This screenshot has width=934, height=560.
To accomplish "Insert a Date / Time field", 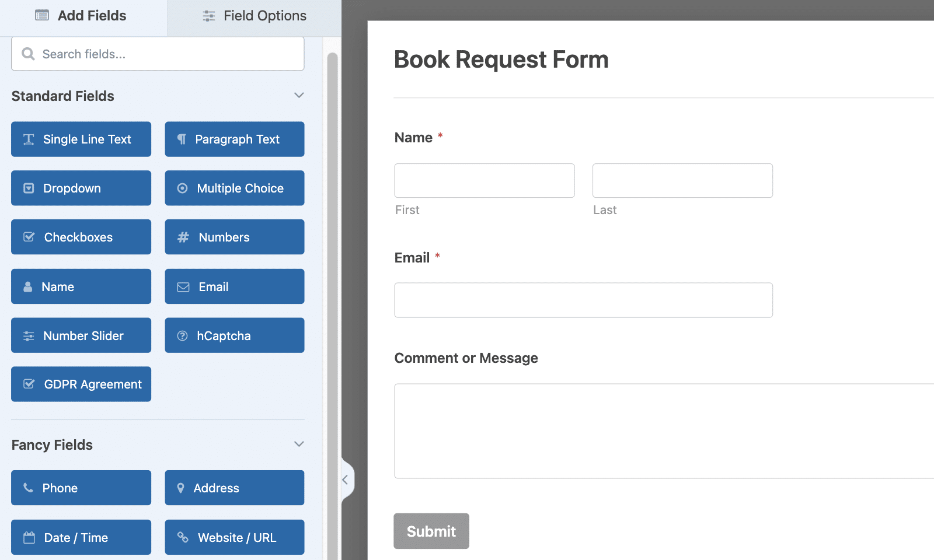I will pyautogui.click(x=81, y=537).
